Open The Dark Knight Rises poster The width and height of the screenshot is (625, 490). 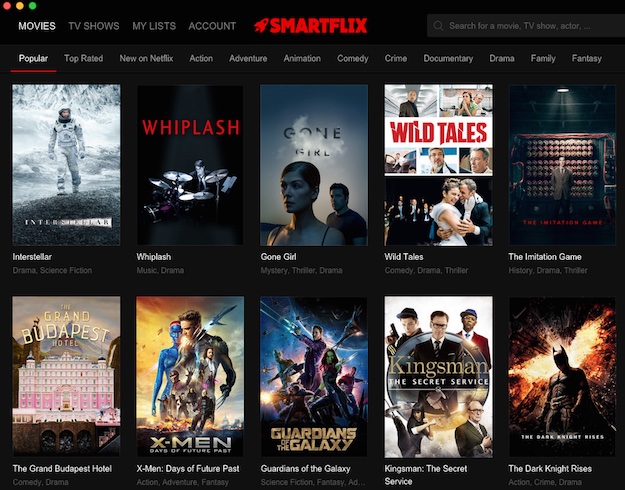tap(562, 377)
